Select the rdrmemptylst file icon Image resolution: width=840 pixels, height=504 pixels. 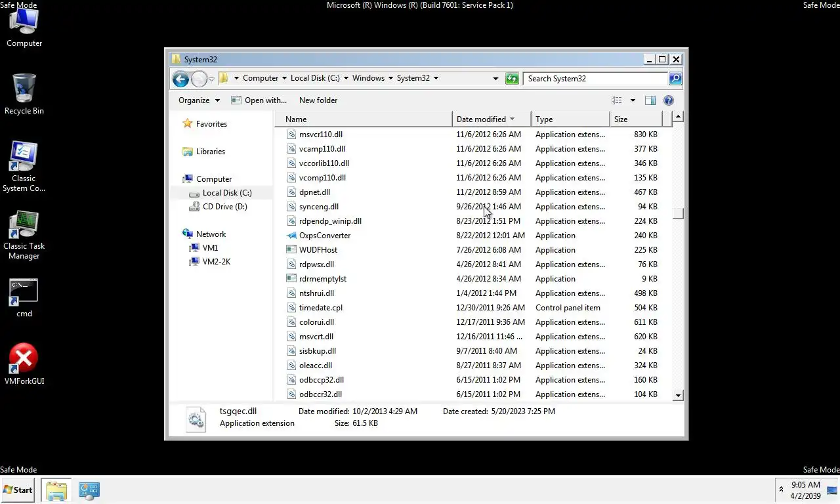(292, 279)
